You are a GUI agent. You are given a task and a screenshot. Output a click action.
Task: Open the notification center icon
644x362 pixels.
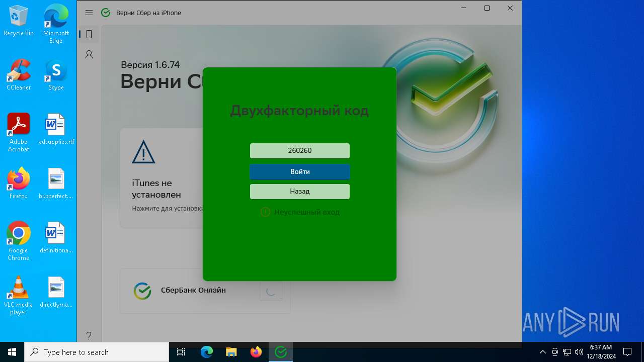pos(627,352)
